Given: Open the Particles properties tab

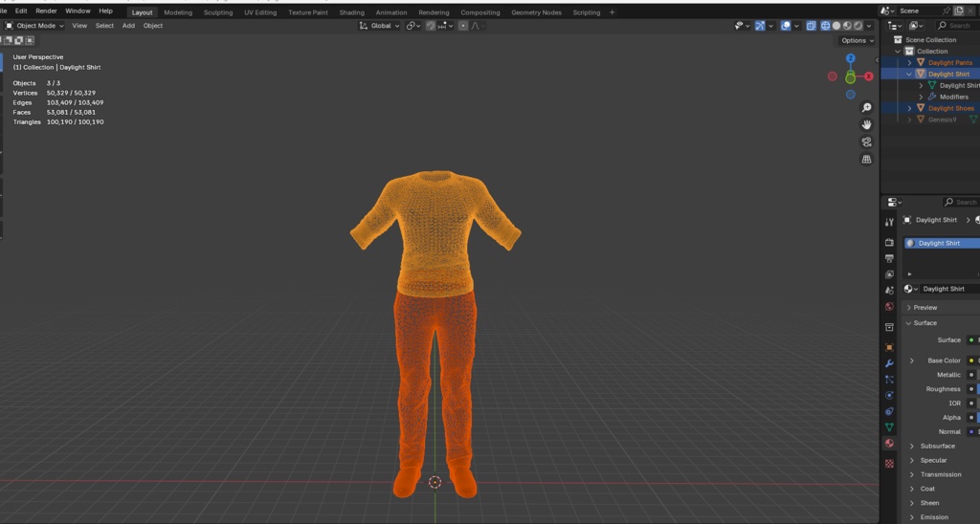Looking at the screenshot, I should [x=889, y=379].
